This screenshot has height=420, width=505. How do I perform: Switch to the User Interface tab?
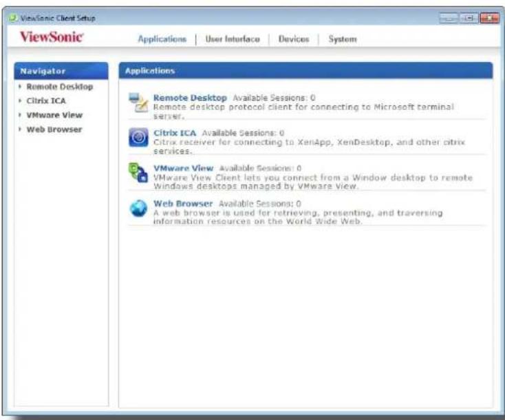pos(233,39)
